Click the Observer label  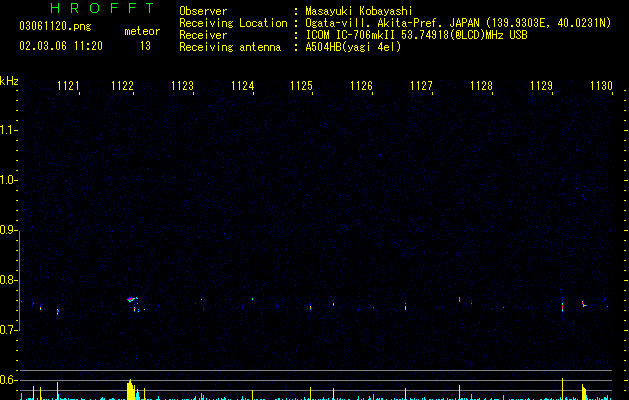[203, 11]
